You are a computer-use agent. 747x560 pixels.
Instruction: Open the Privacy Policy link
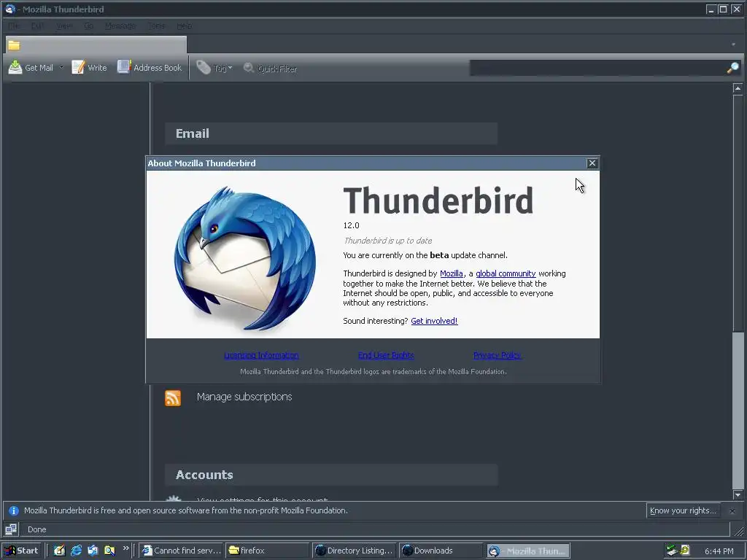[x=496, y=355]
